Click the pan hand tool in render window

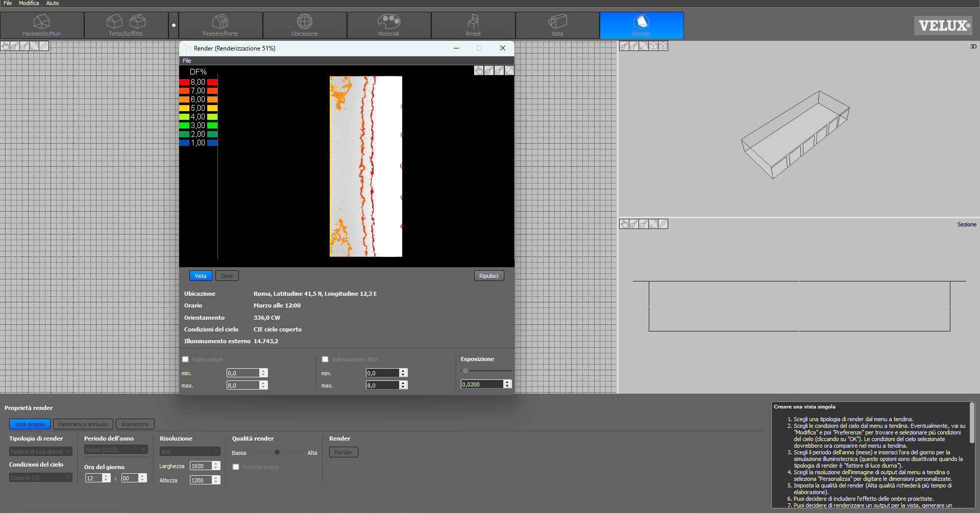click(x=478, y=71)
